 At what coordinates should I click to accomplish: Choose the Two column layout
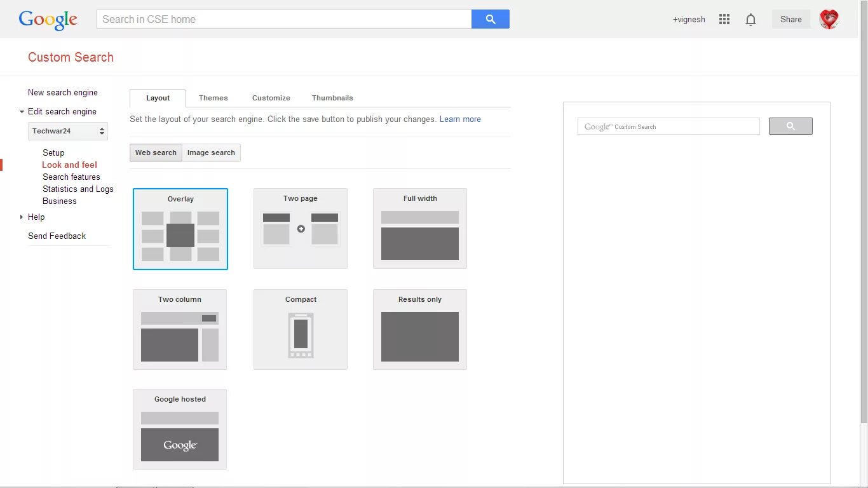(x=180, y=329)
